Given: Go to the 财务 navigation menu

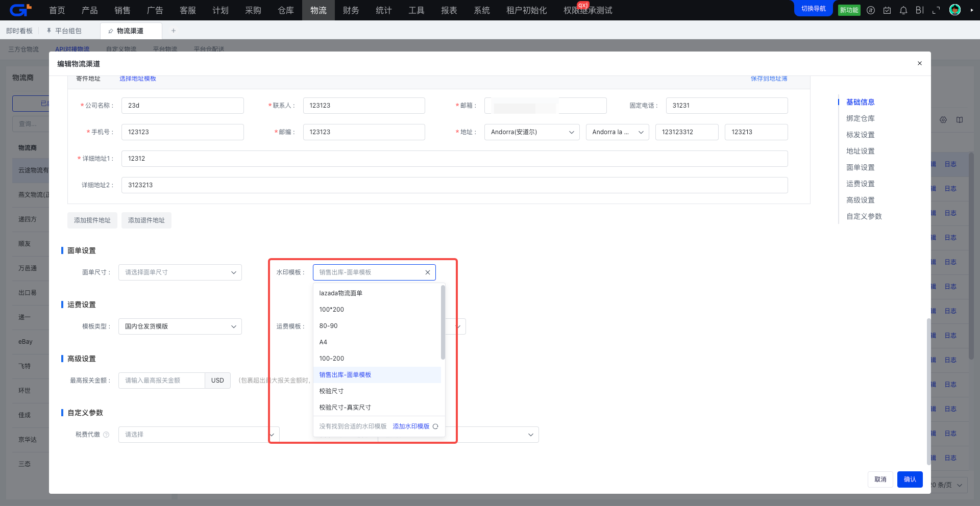Looking at the screenshot, I should click(x=351, y=10).
